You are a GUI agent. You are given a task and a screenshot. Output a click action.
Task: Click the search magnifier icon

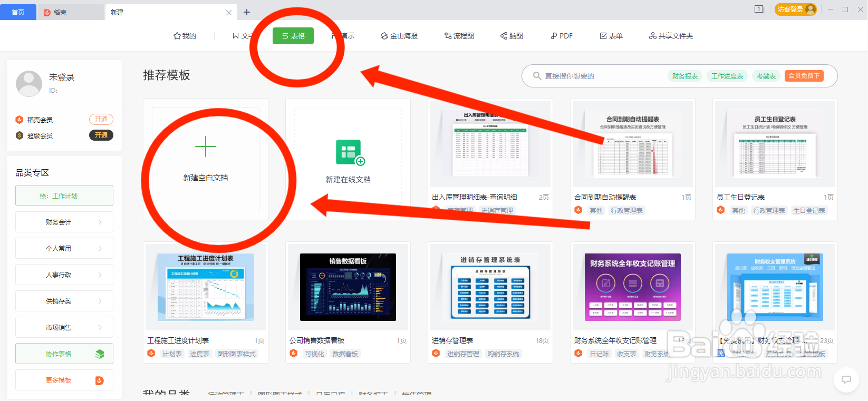537,76
